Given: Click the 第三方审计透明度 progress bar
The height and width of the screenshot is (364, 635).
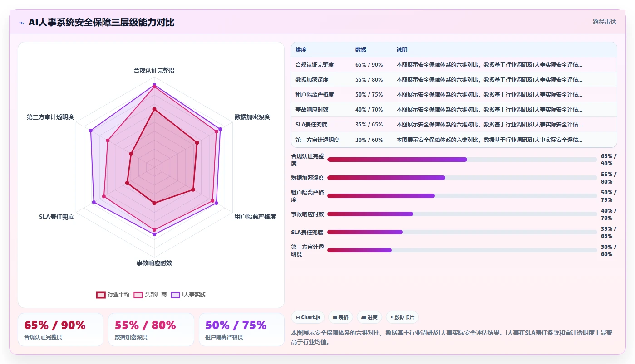Looking at the screenshot, I should click(x=462, y=250).
